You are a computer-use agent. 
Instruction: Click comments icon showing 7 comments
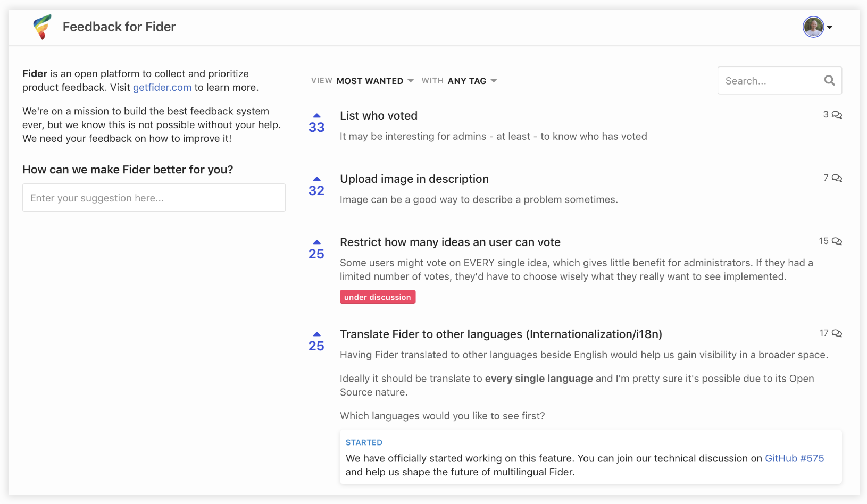point(837,178)
